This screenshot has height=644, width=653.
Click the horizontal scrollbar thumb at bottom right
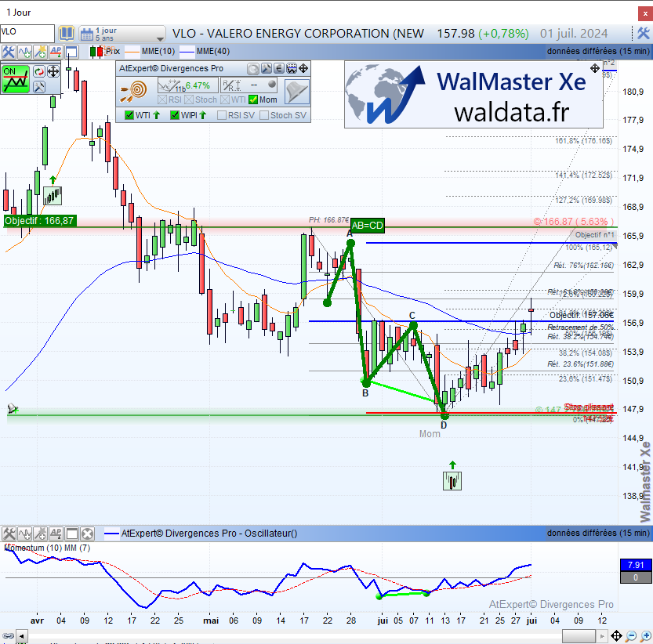pyautogui.click(x=579, y=636)
